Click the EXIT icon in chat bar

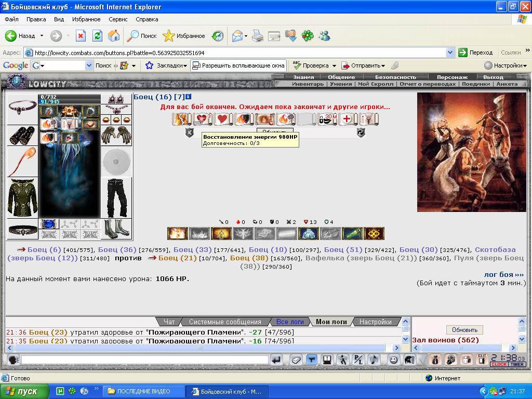point(482,360)
